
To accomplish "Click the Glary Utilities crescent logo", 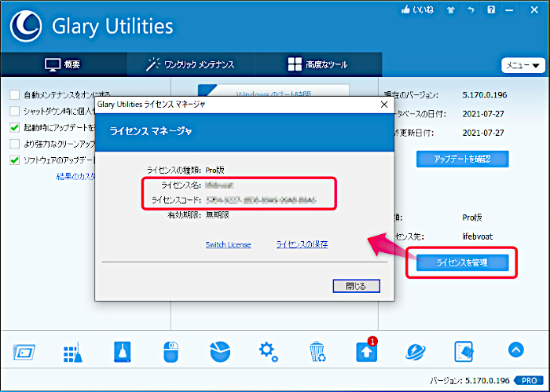I will (x=26, y=26).
